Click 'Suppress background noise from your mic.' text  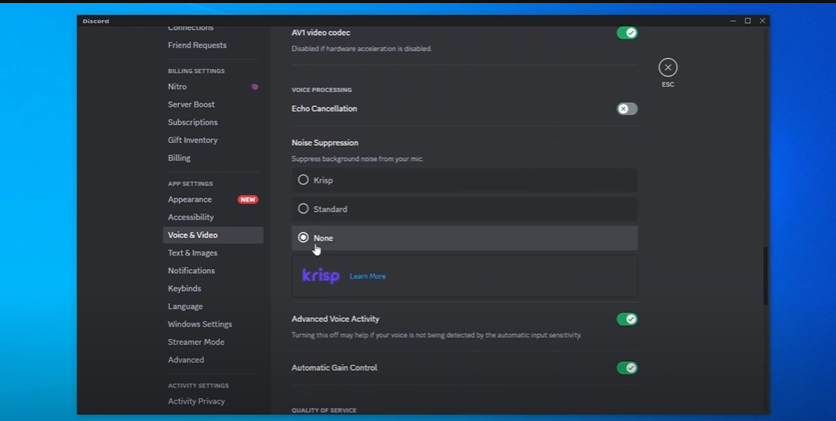(x=357, y=159)
